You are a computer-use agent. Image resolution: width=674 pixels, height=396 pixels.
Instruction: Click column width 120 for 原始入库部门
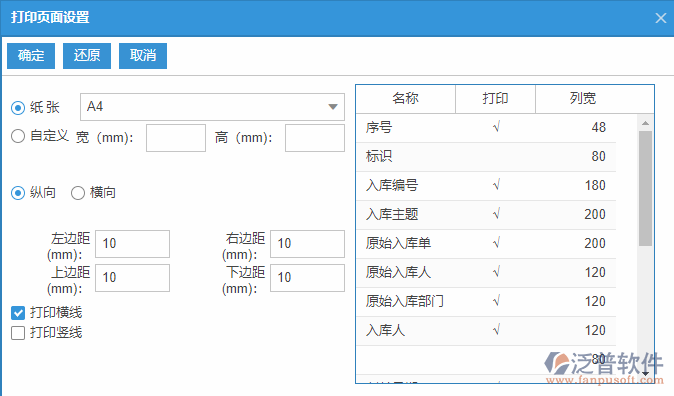click(595, 302)
